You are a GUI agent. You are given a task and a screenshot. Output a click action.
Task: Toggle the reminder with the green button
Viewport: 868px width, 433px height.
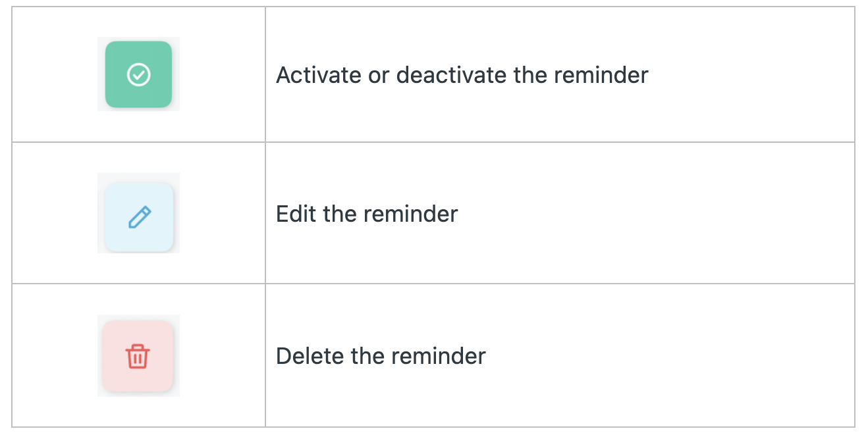[138, 74]
